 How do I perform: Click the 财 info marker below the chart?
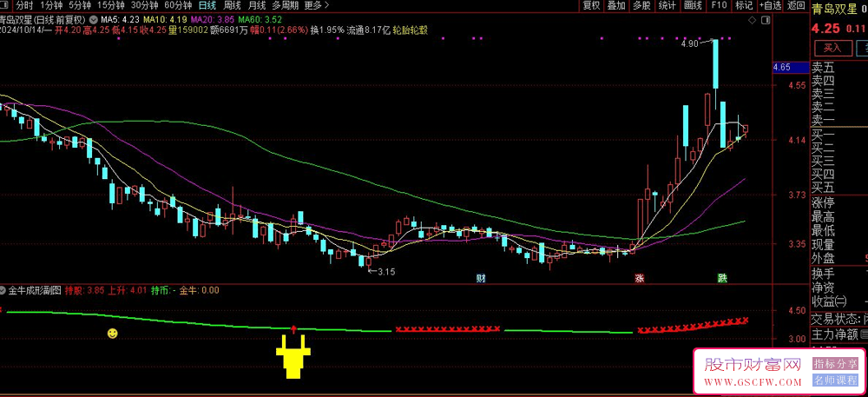(481, 278)
